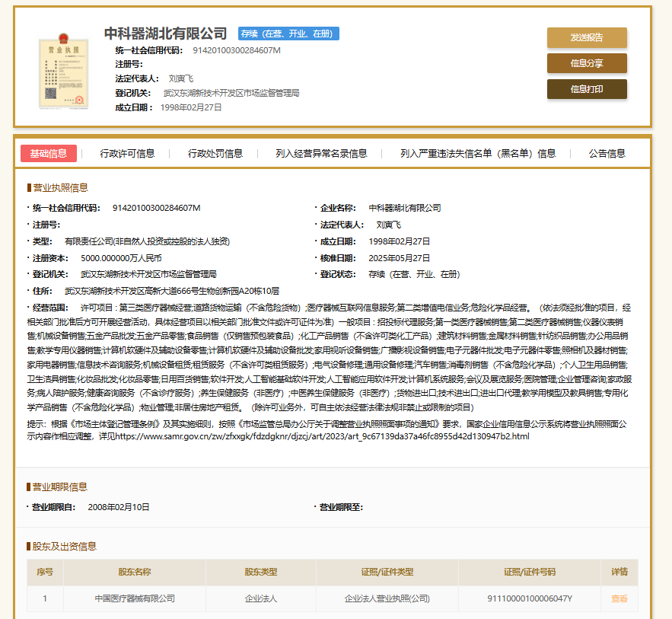Viewport: 672px width, 619px height.
Task: Open 列入严重违法失信名单（黑名单）信息 tab
Action: [478, 154]
